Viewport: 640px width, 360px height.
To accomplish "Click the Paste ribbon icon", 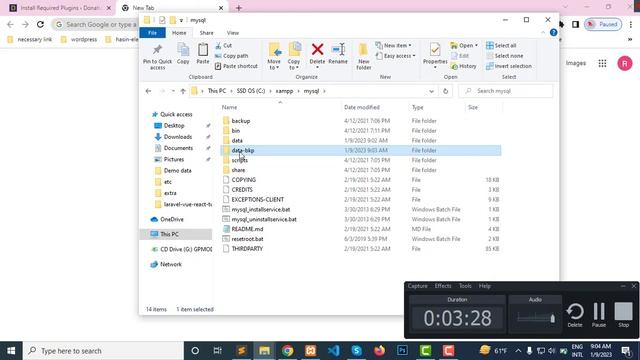I will [x=203, y=50].
